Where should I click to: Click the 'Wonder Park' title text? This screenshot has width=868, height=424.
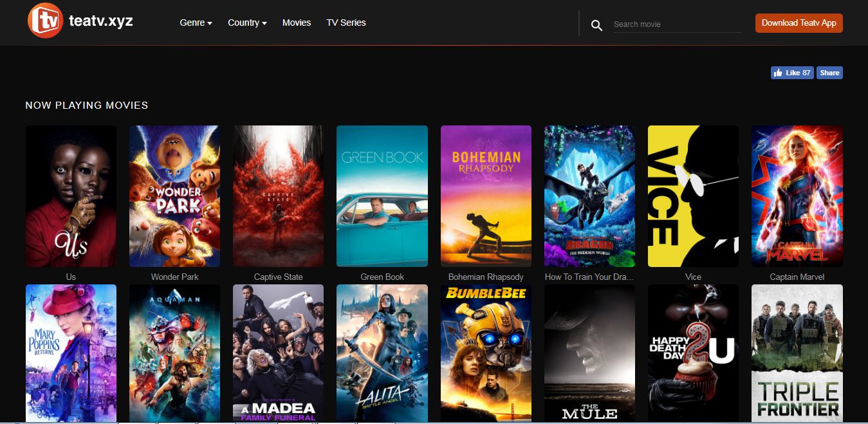174,277
